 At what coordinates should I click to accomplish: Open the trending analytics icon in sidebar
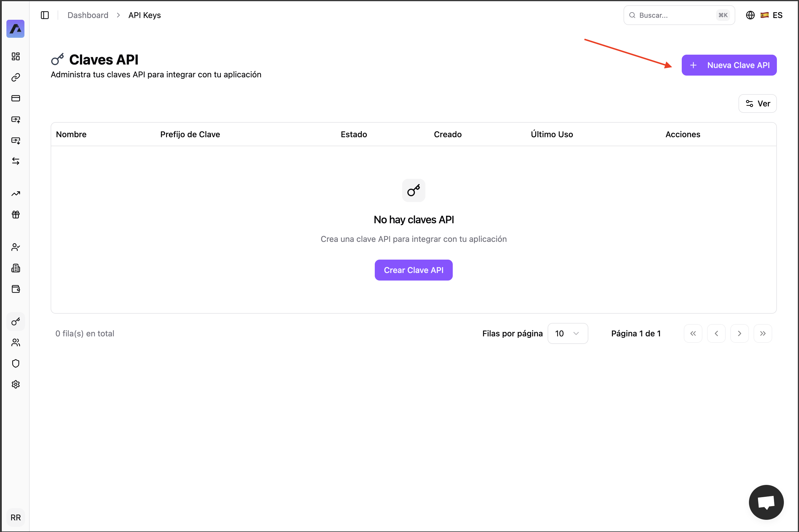point(16,194)
